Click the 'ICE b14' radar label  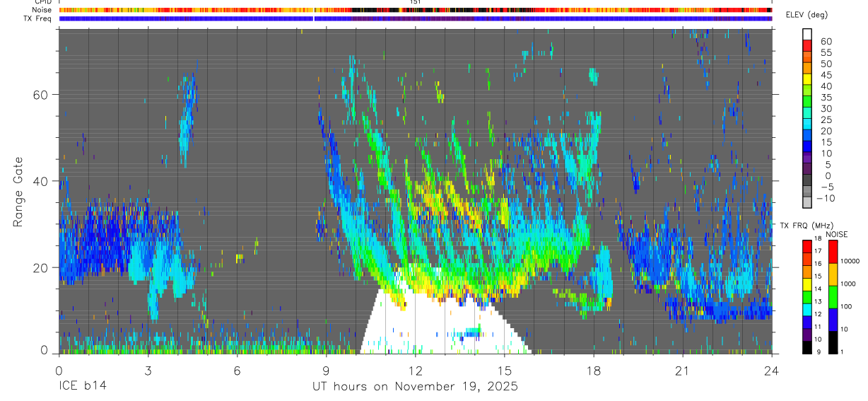coord(81,387)
